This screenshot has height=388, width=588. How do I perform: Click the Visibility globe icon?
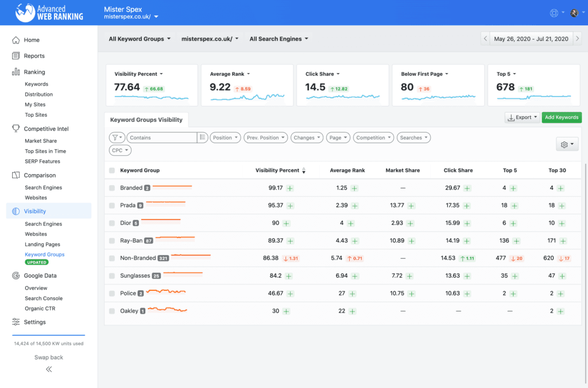point(16,212)
